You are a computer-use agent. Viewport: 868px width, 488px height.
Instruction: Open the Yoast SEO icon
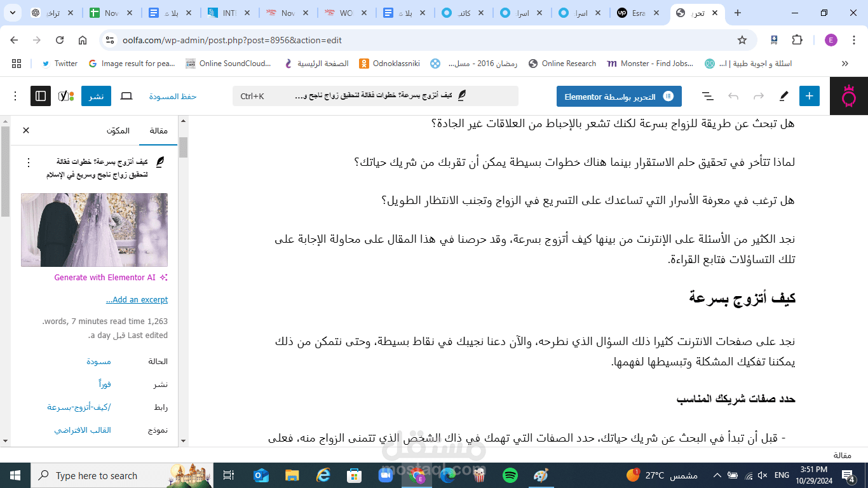coord(66,96)
